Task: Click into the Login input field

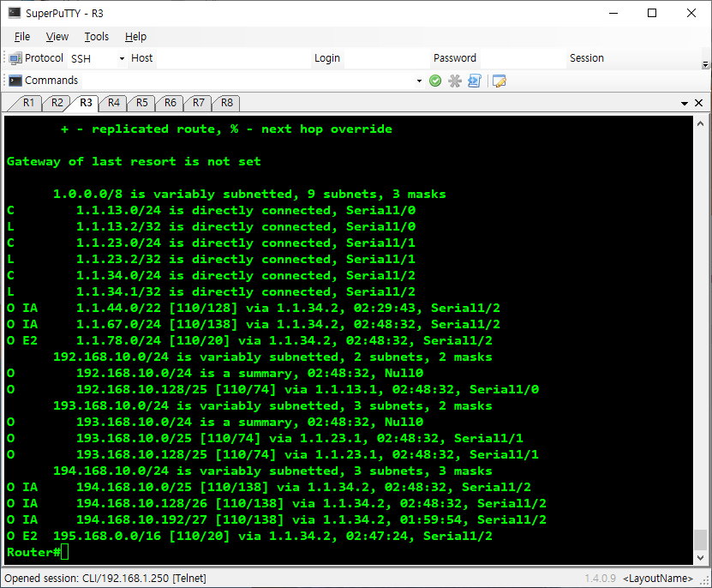Action: 386,58
